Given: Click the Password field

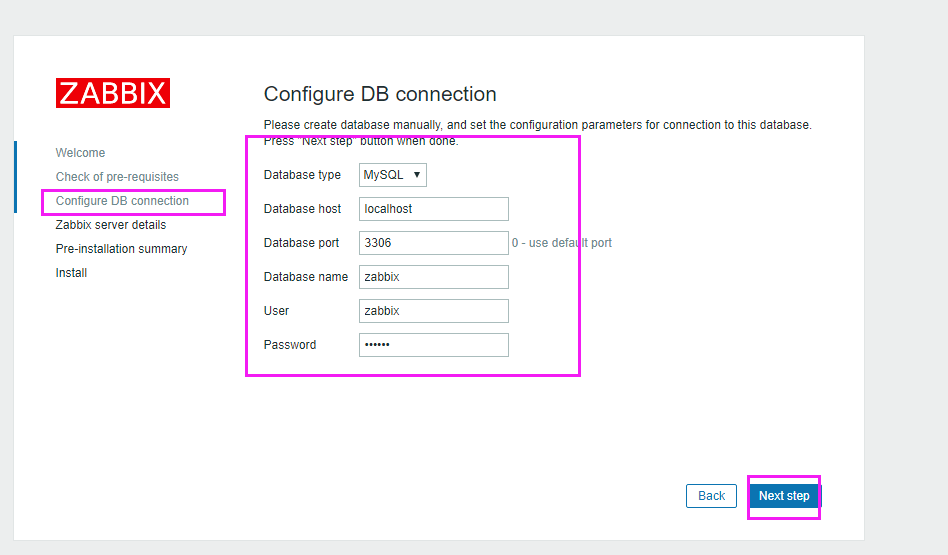Looking at the screenshot, I should [434, 345].
